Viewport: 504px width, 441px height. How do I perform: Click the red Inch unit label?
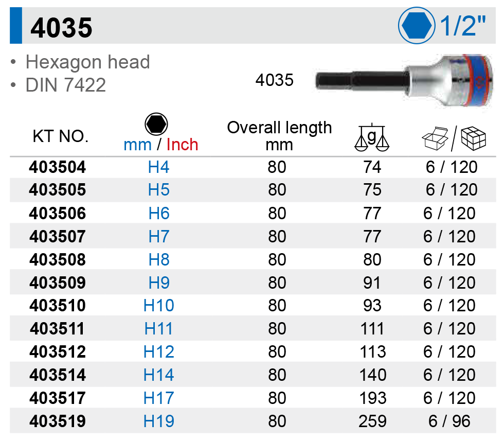click(182, 145)
